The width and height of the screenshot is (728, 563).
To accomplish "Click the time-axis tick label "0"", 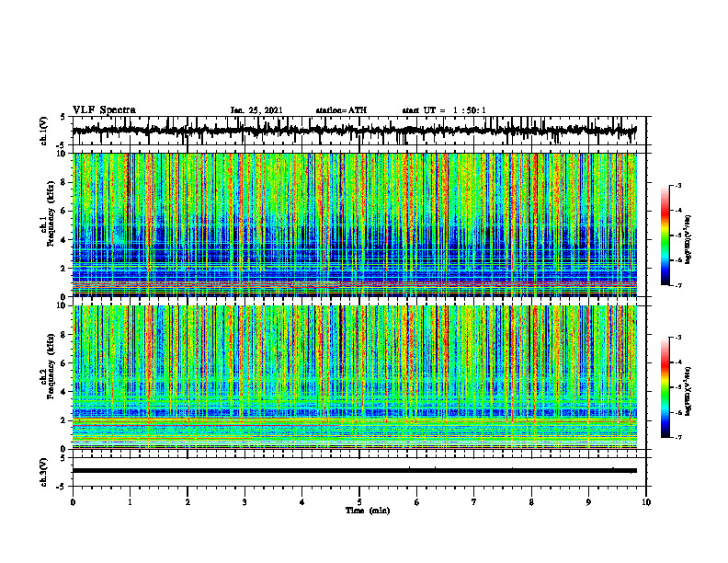I will coord(73,502).
